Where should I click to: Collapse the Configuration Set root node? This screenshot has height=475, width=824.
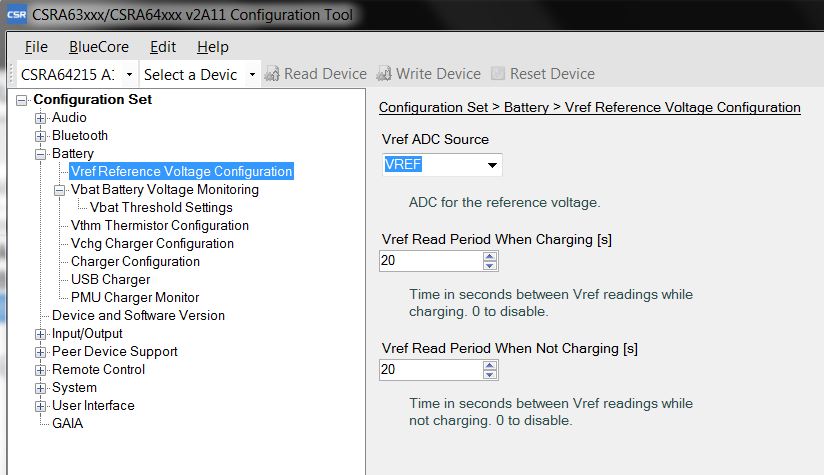coord(22,100)
